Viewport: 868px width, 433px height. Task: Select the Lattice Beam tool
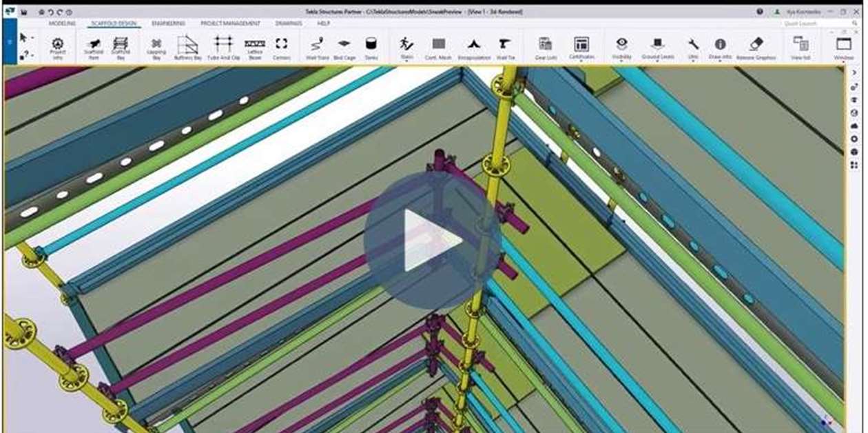coord(255,48)
